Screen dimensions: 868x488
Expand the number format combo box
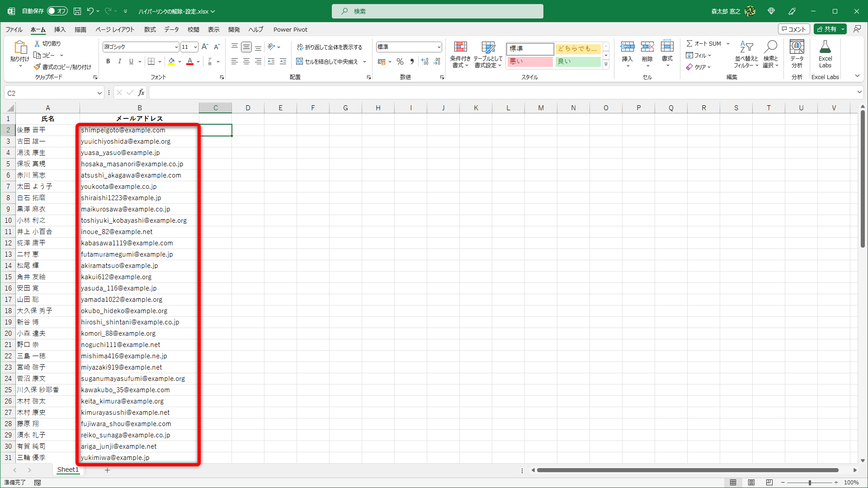pyautogui.click(x=439, y=47)
